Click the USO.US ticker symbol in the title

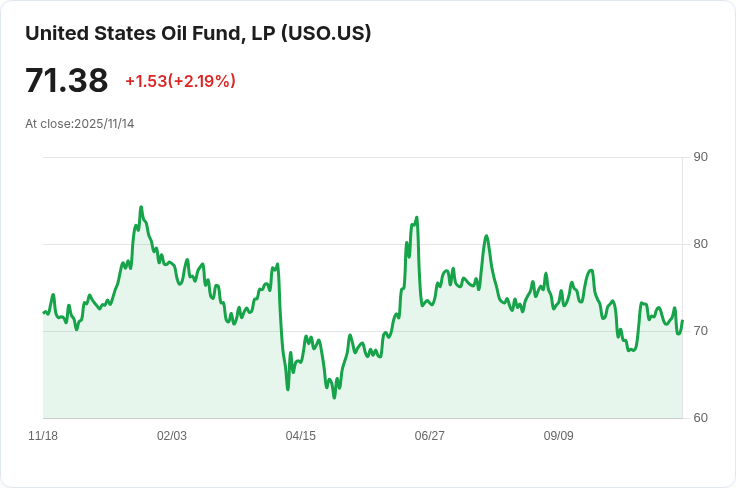(326, 33)
